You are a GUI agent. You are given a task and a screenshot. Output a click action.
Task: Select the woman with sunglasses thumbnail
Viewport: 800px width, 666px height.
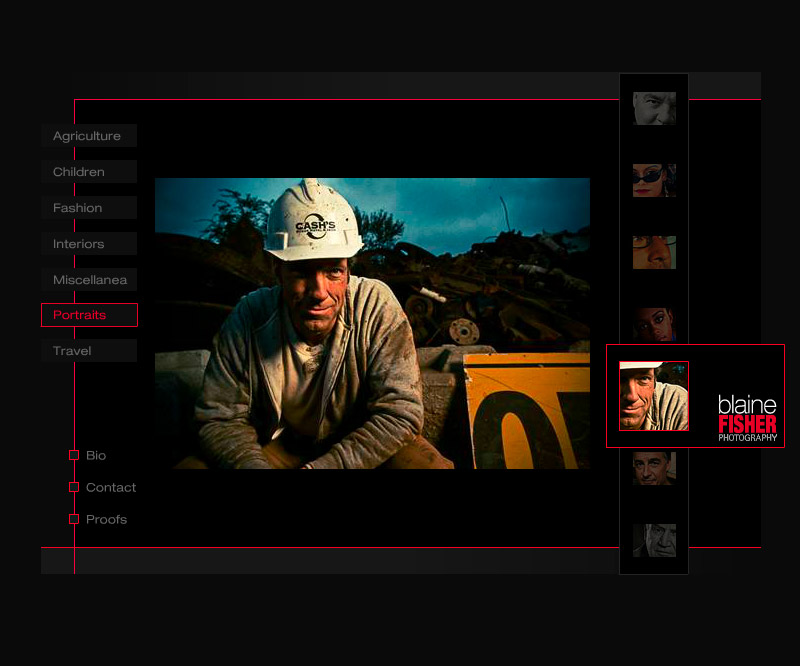(654, 180)
